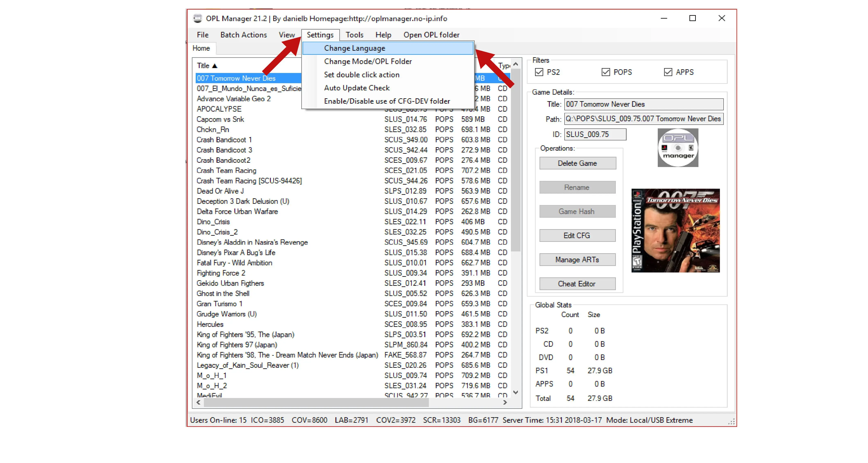Close the open Settings menu

pos(320,35)
